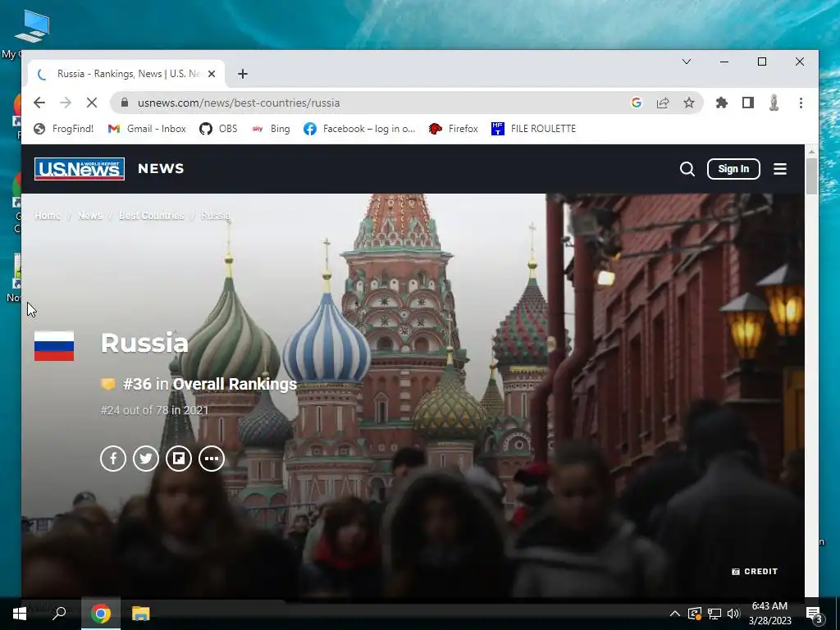Click the NEWS section heading
This screenshot has width=840, height=630.
[x=161, y=169]
